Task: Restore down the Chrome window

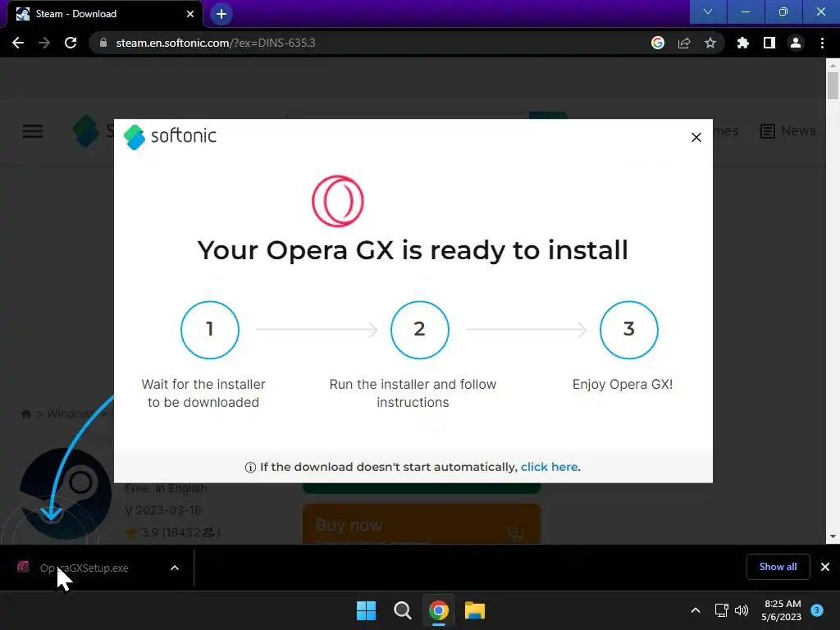Action: [783, 11]
